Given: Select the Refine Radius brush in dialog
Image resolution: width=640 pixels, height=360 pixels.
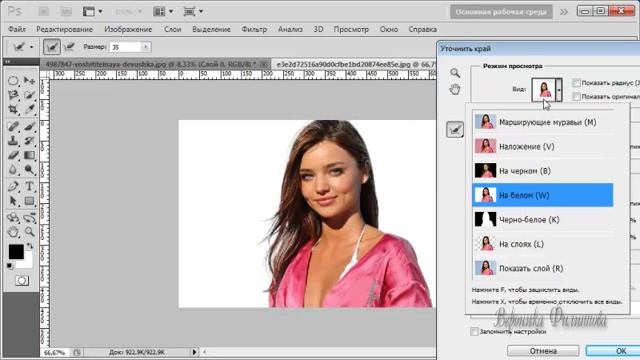Looking at the screenshot, I should 455,130.
